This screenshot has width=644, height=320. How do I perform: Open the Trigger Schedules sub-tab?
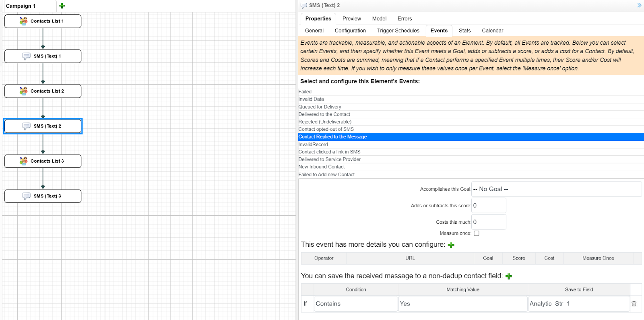click(398, 31)
